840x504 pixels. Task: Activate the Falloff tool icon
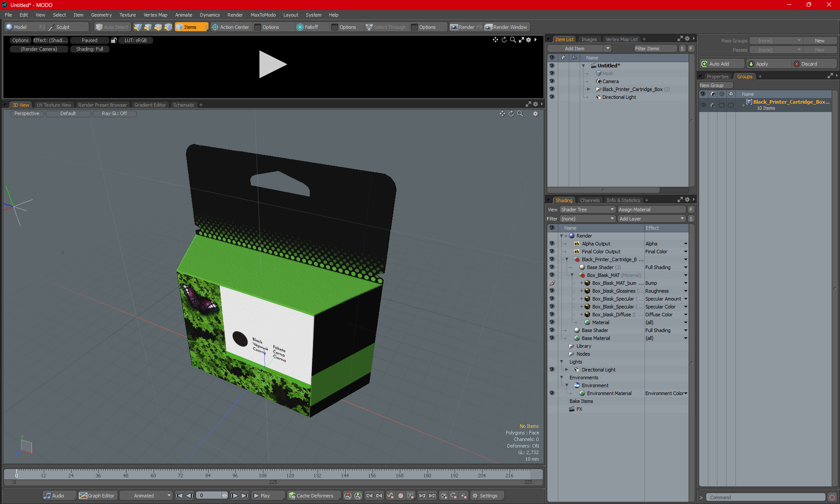click(x=300, y=27)
